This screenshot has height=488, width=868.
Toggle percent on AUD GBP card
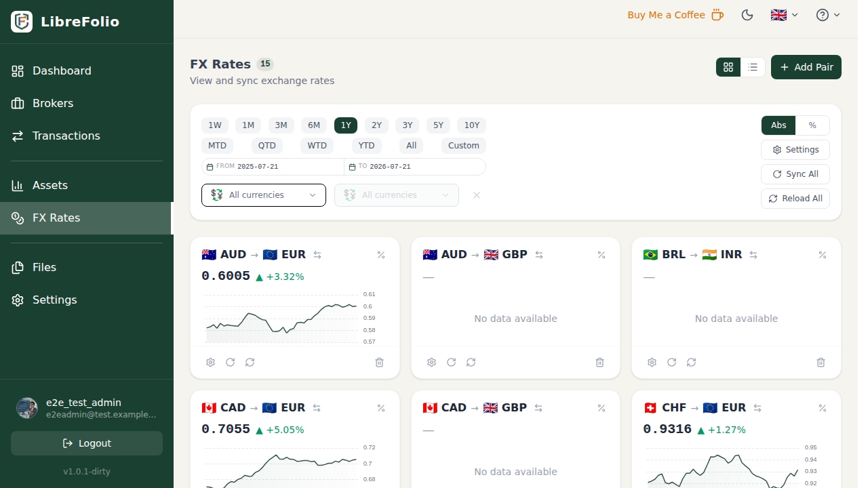click(x=601, y=255)
